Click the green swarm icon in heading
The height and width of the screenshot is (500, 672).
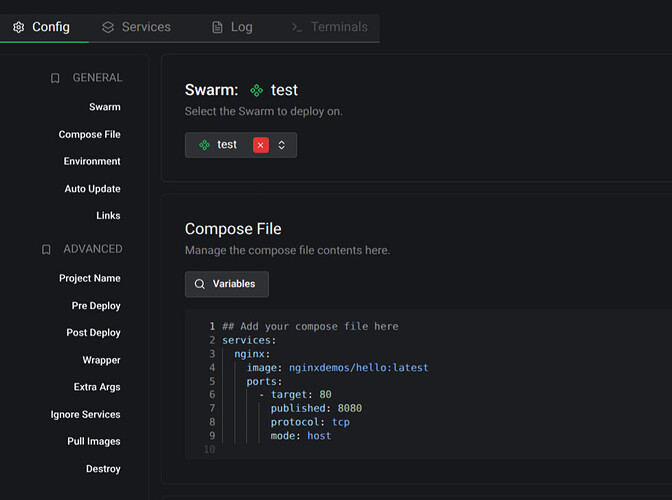[256, 90]
